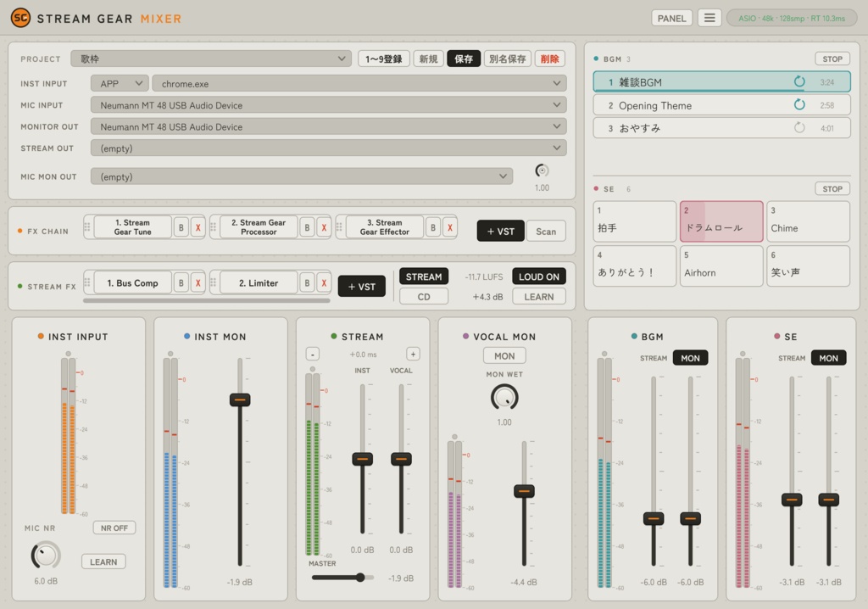
Task: Bypass Bus Comp with B
Action: coord(181,282)
